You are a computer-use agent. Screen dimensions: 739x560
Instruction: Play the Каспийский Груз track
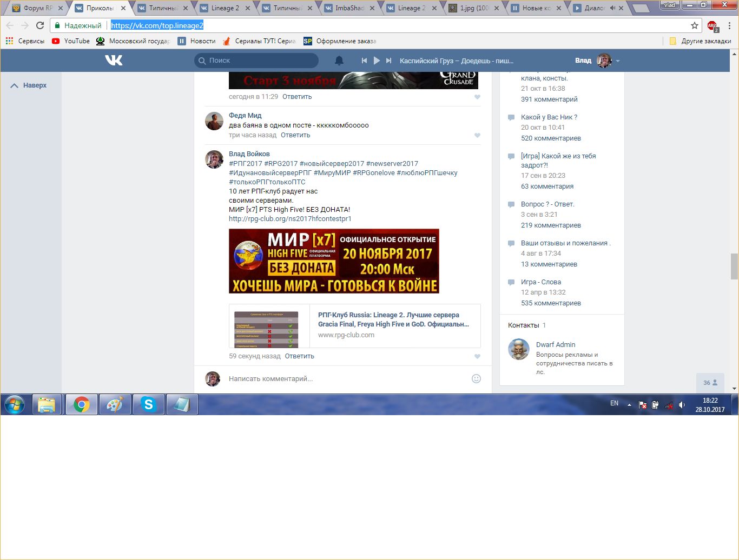pos(377,61)
